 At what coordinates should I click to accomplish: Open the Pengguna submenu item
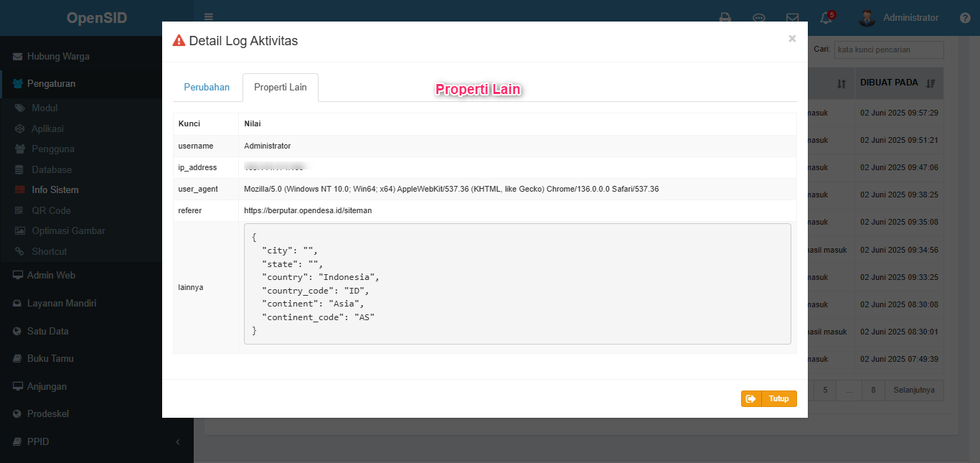point(53,149)
